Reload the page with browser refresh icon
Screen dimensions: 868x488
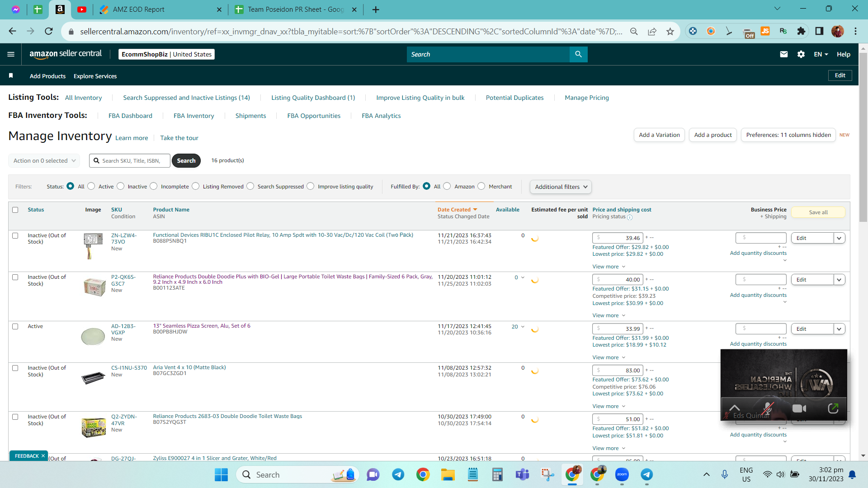[x=48, y=31]
